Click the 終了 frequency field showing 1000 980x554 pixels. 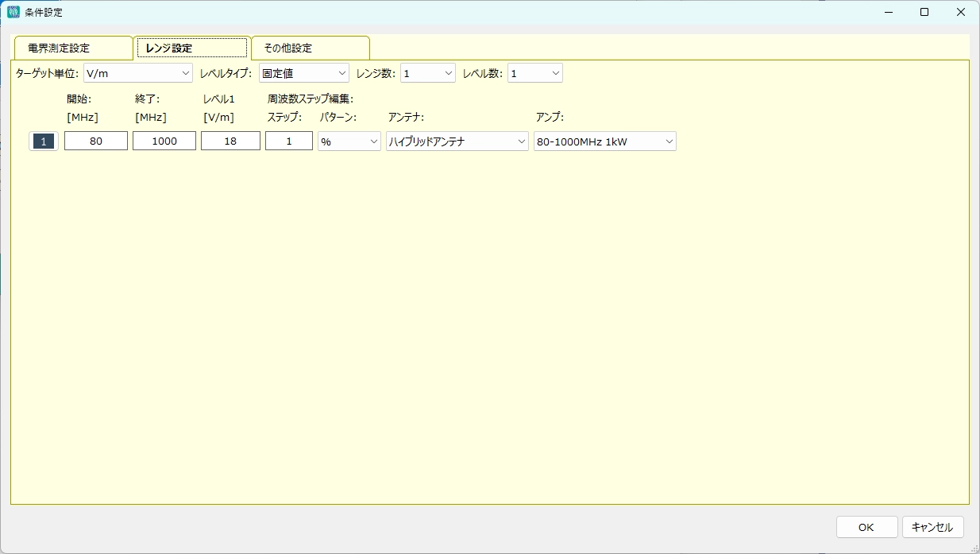click(x=164, y=141)
